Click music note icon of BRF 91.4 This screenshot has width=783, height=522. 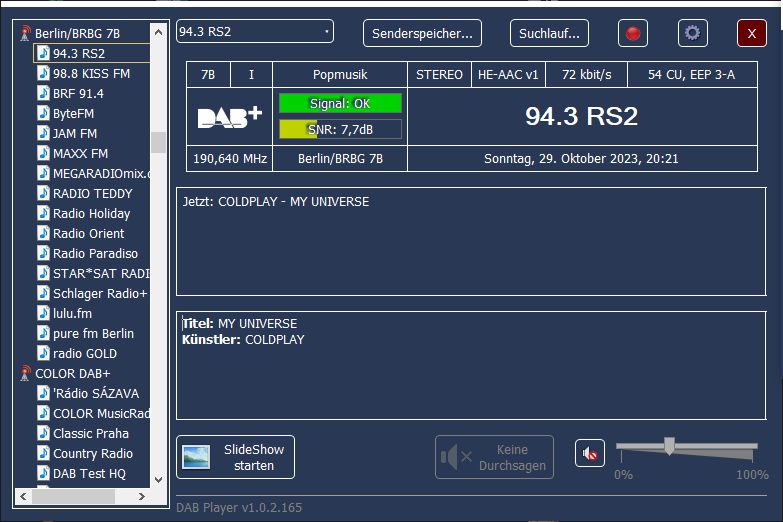pos(43,93)
